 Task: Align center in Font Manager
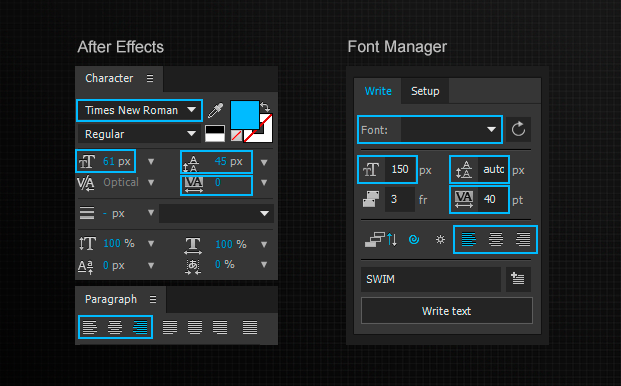coord(495,240)
